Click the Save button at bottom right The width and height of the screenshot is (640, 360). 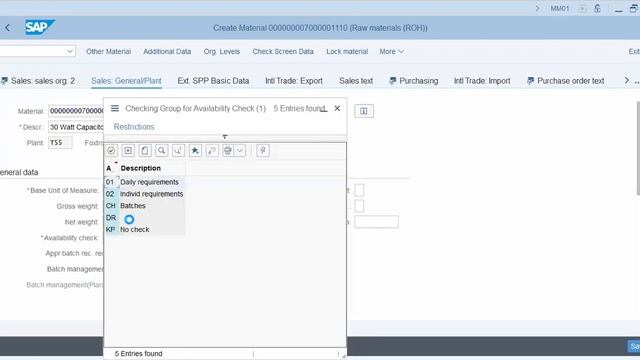click(x=633, y=346)
